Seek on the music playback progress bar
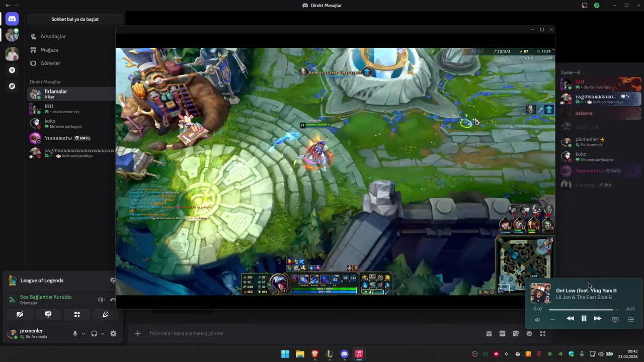This screenshot has height=362, width=644. (x=584, y=309)
